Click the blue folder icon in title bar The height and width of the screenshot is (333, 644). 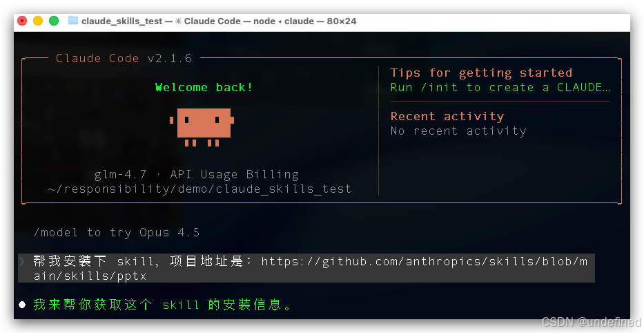click(73, 21)
